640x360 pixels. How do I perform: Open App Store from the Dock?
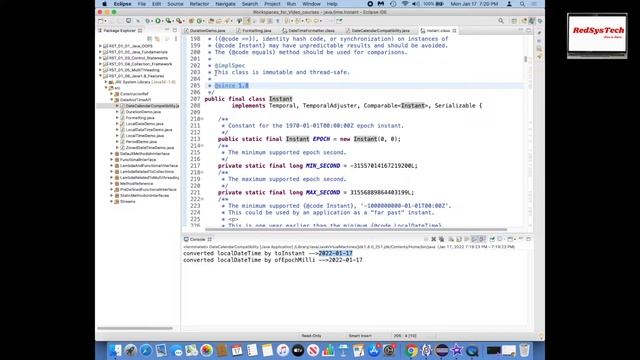click(374, 350)
